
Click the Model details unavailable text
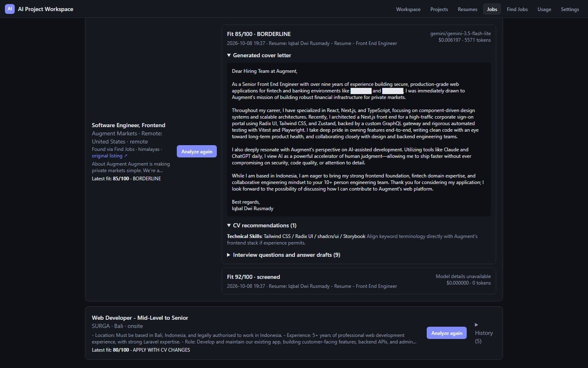463,276
